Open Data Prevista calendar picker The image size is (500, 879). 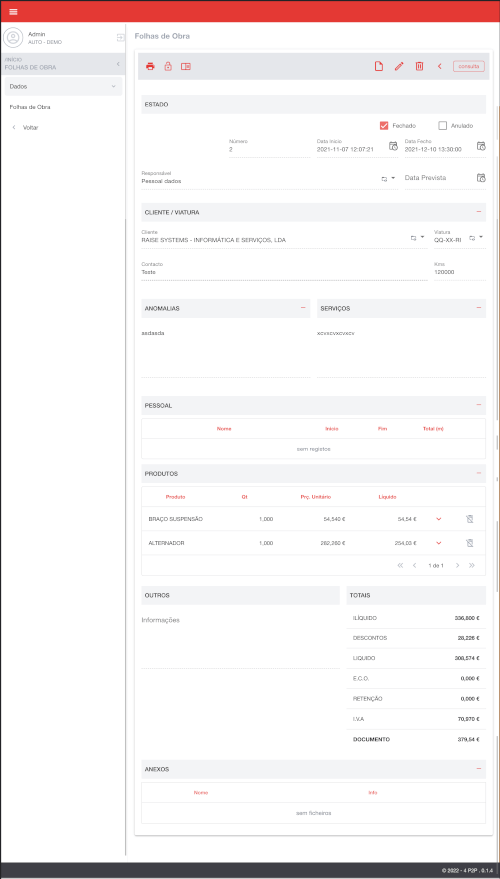[481, 178]
